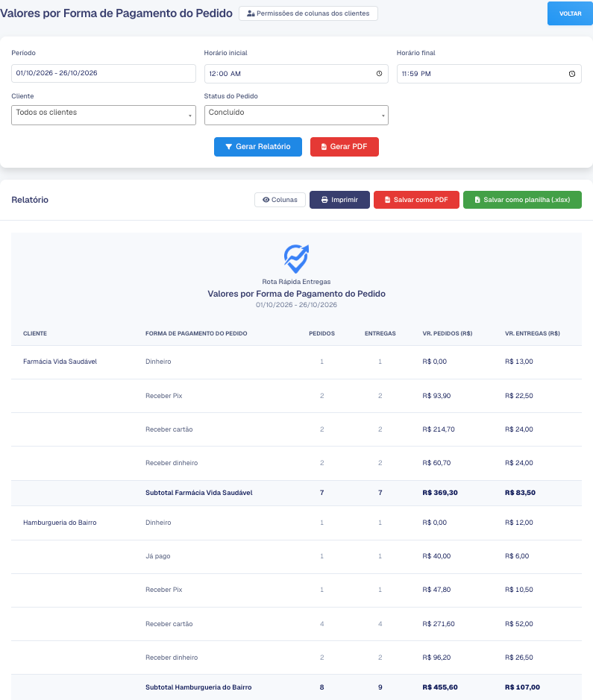Click the clock icon in Horário final
This screenshot has height=700, width=593.
tap(572, 74)
